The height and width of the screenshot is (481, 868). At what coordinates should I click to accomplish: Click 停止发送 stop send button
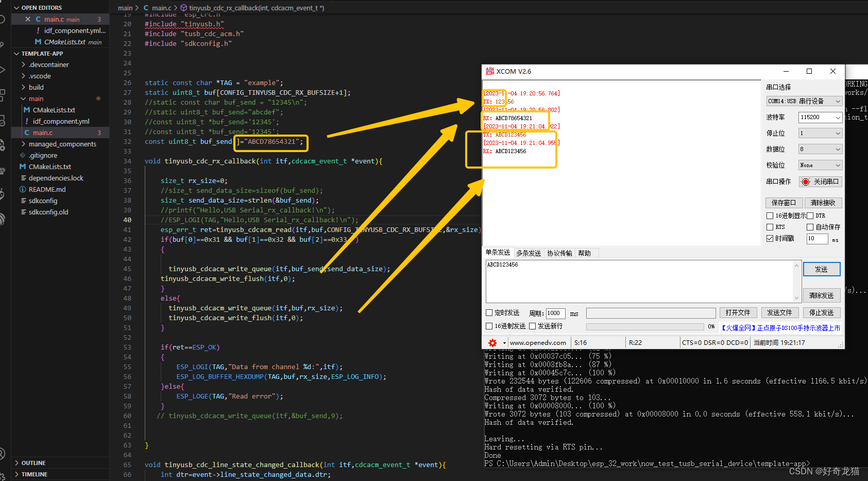pyautogui.click(x=822, y=312)
